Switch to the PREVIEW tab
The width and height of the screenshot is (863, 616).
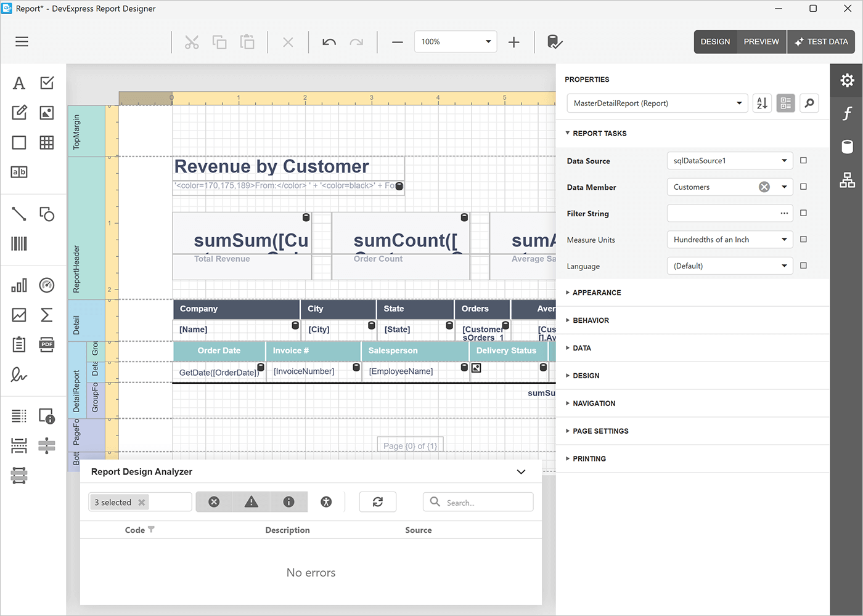(761, 41)
